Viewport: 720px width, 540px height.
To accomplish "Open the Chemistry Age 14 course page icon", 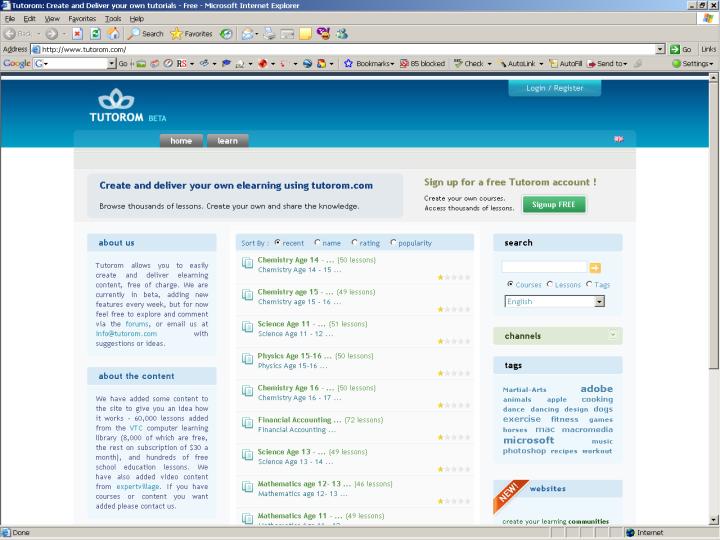I will click(x=248, y=263).
